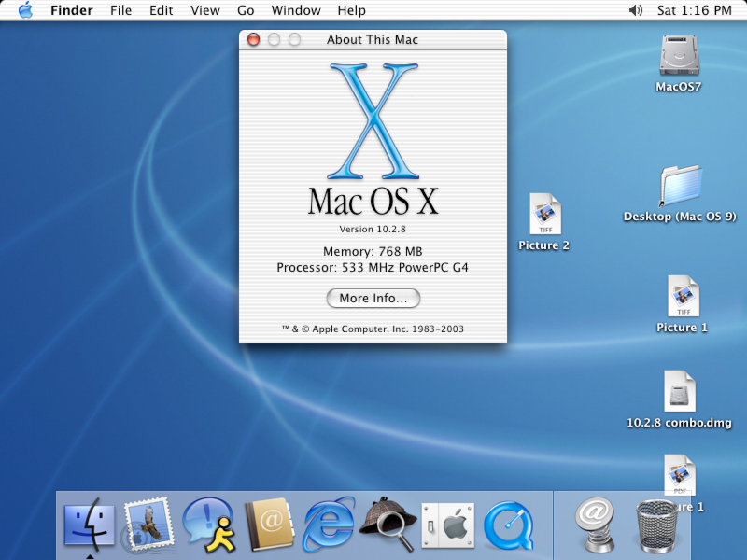Click the Processor: 533 MHz PowerPC G4 line
This screenshot has height=560, width=747.
(373, 267)
